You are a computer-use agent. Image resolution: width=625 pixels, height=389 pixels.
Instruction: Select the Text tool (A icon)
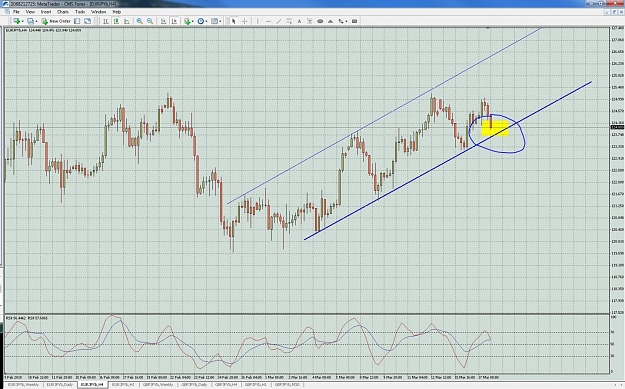(299, 21)
